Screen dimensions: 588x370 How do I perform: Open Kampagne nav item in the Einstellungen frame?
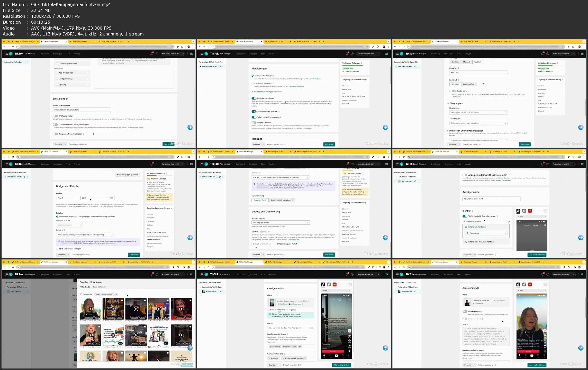click(57, 54)
